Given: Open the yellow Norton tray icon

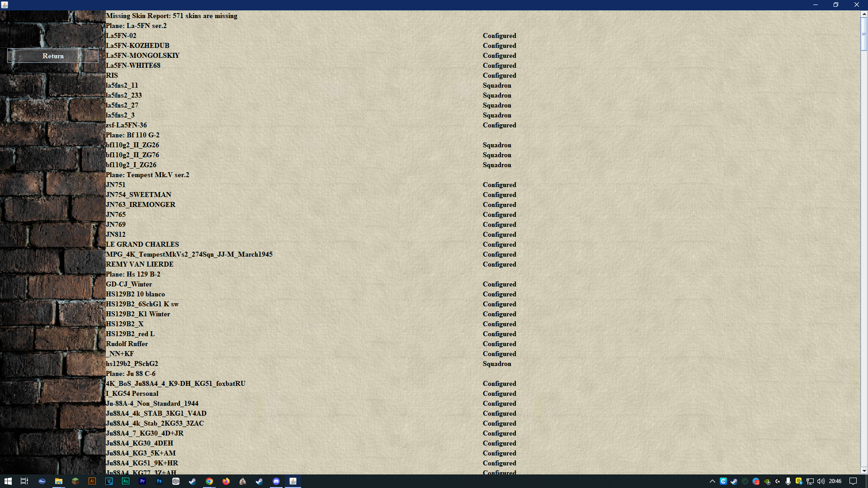Looking at the screenshot, I should (799, 481).
